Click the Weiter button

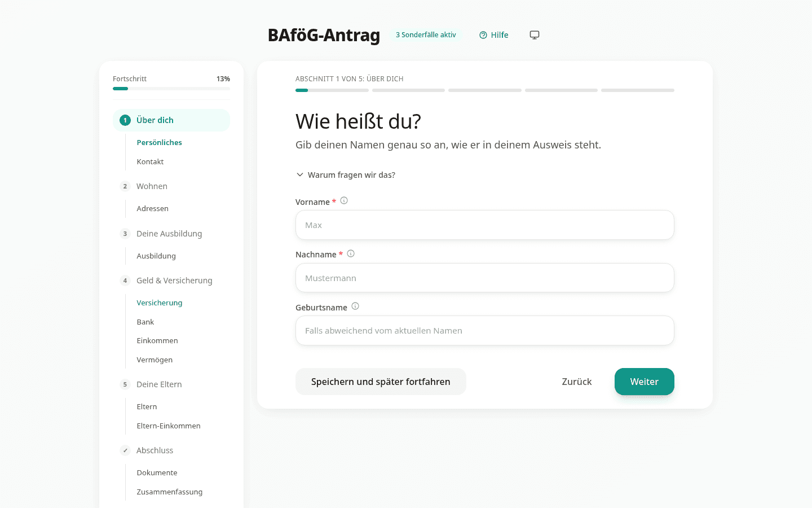click(645, 382)
